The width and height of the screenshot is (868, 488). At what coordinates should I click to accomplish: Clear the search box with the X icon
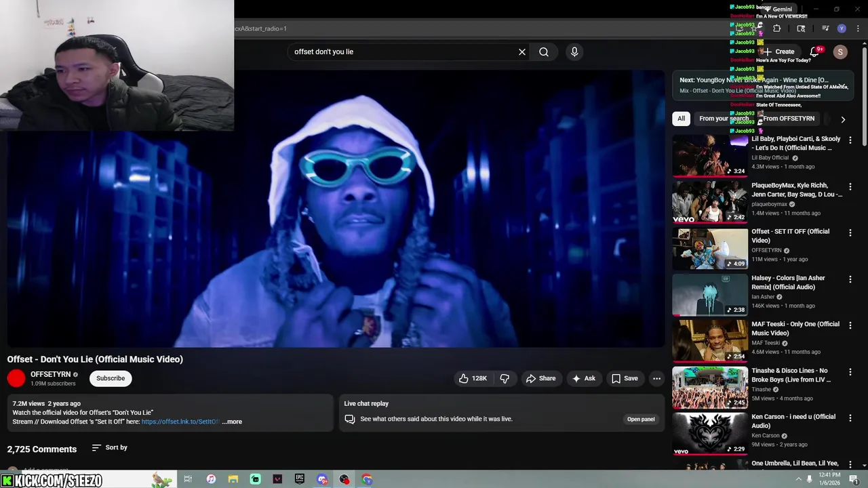522,52
